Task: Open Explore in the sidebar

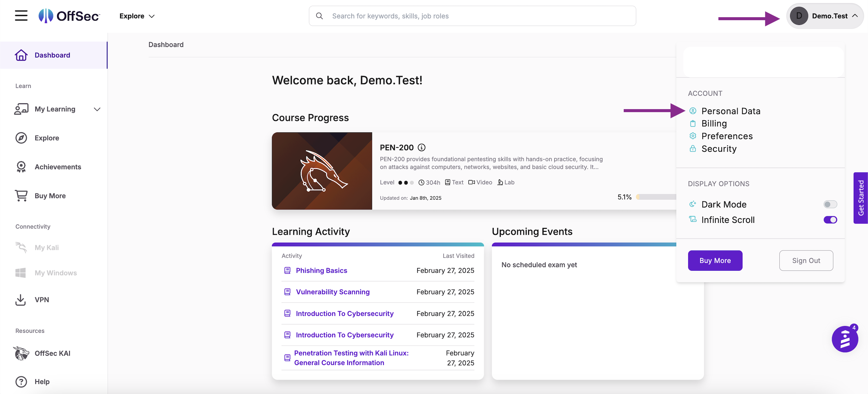Action: click(x=47, y=138)
